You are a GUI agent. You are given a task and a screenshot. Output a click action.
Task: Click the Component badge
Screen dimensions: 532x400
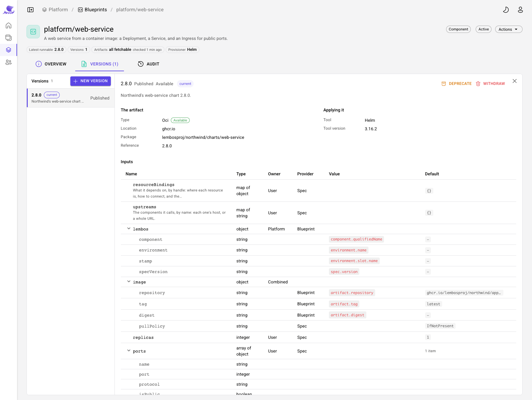coord(458,29)
